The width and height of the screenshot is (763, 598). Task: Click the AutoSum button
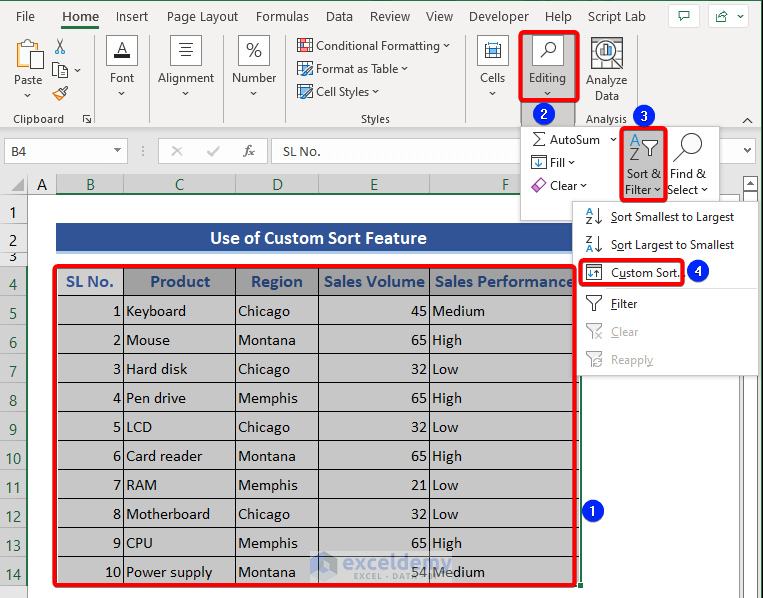click(x=574, y=140)
